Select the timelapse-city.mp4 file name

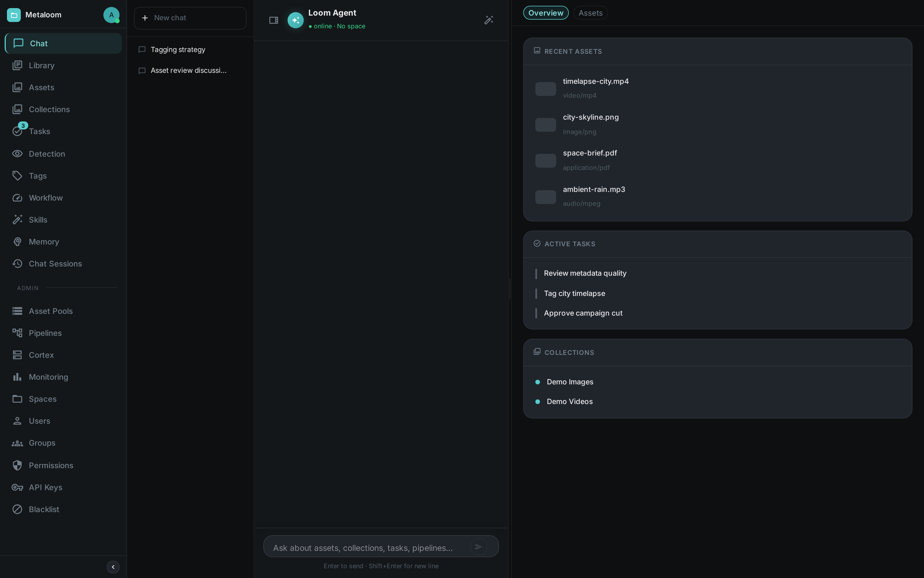click(596, 81)
